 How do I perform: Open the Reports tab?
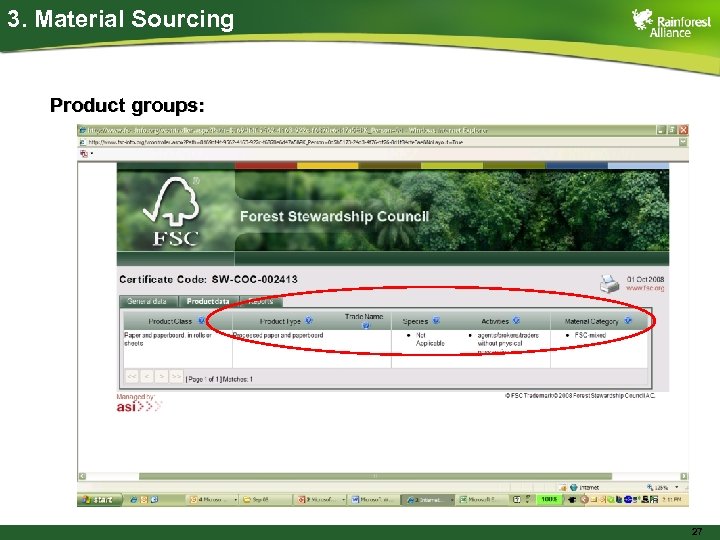pos(261,302)
